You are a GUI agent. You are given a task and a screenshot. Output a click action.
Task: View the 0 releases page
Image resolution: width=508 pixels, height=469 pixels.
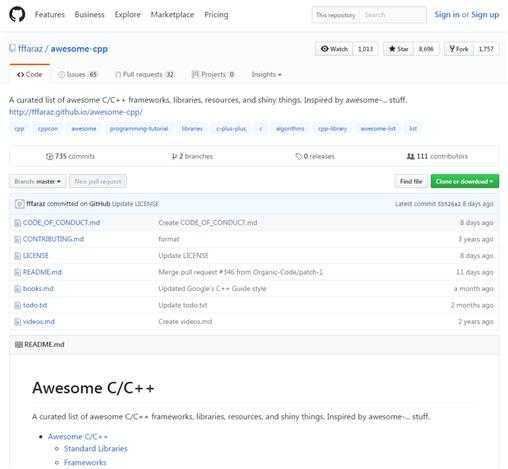pos(315,156)
